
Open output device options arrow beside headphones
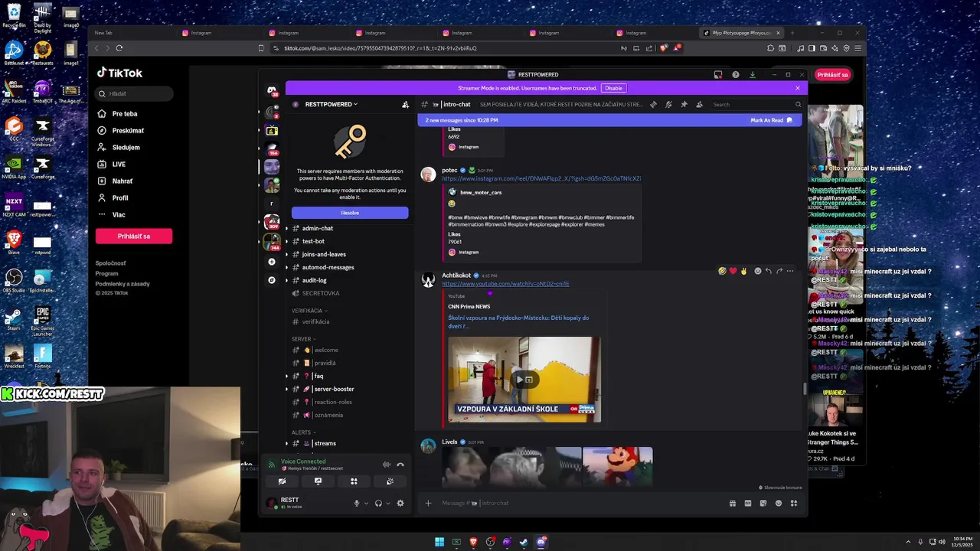387,503
